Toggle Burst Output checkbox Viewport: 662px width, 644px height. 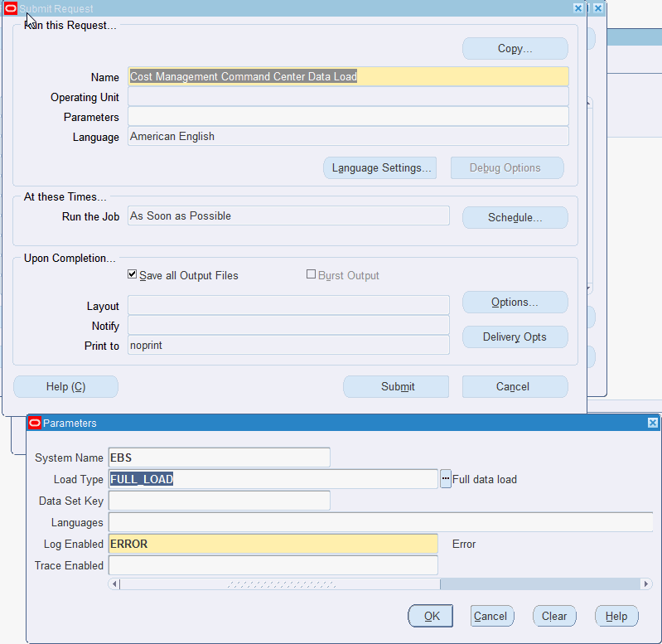[x=312, y=274]
